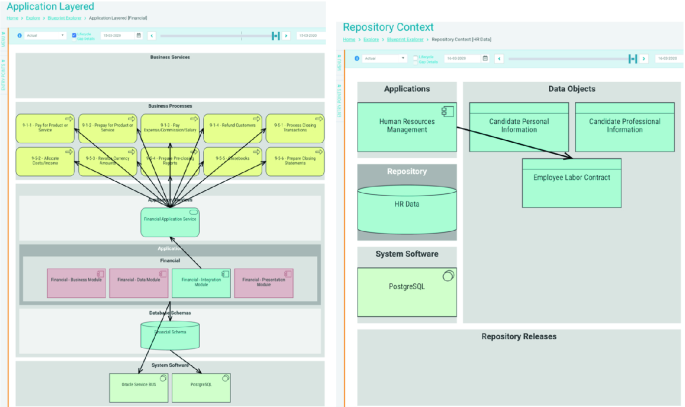Select 9-5-5 Close books process box
The width and height of the screenshot is (685, 407).
pyautogui.click(x=232, y=162)
